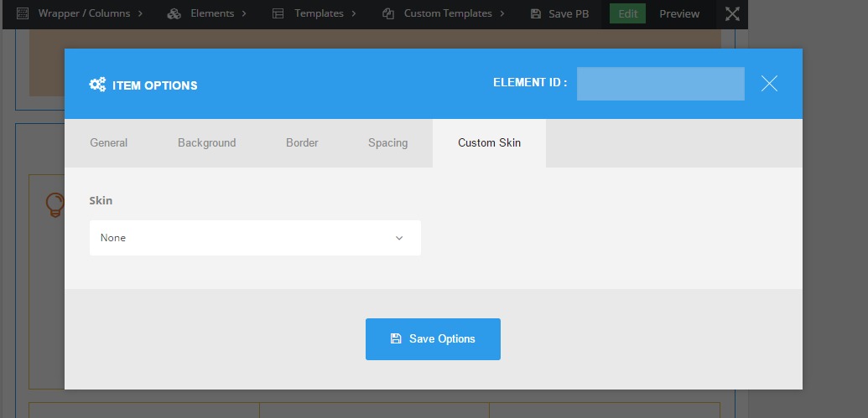Screen dimensions: 868x418
Task: Open the Background tab
Action: [206, 143]
